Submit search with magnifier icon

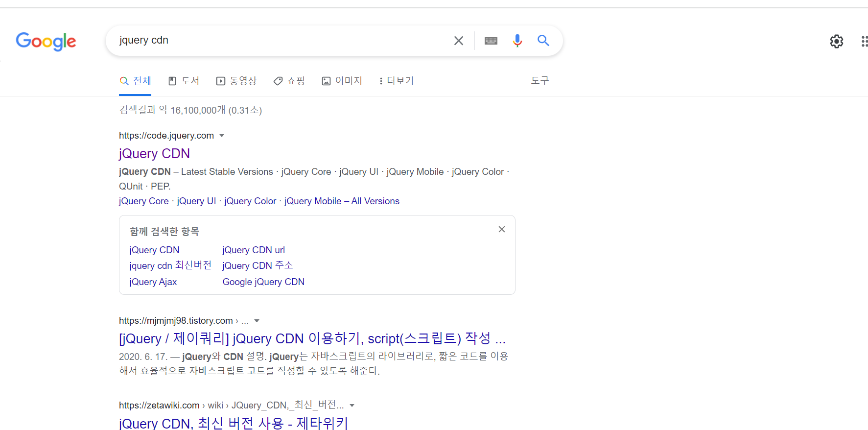(543, 41)
